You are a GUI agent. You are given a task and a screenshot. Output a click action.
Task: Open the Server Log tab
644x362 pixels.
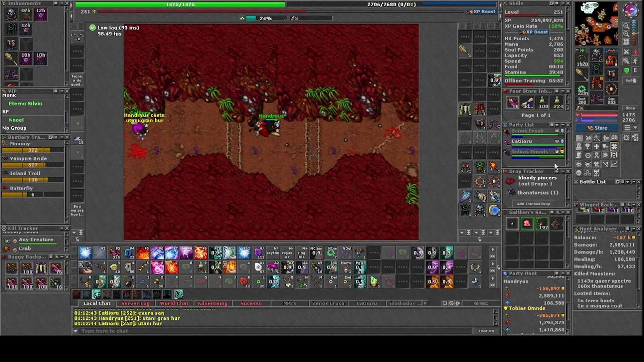pyautogui.click(x=135, y=303)
